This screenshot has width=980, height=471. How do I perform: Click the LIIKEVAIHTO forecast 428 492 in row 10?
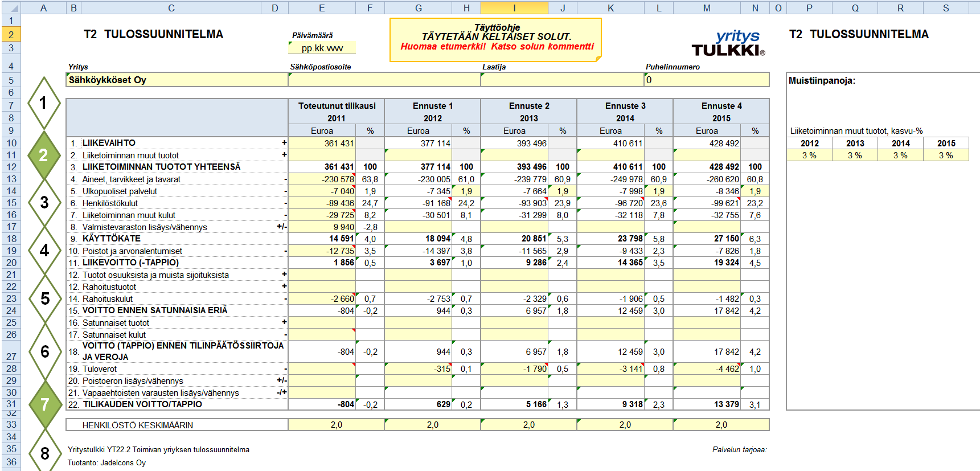(707, 143)
